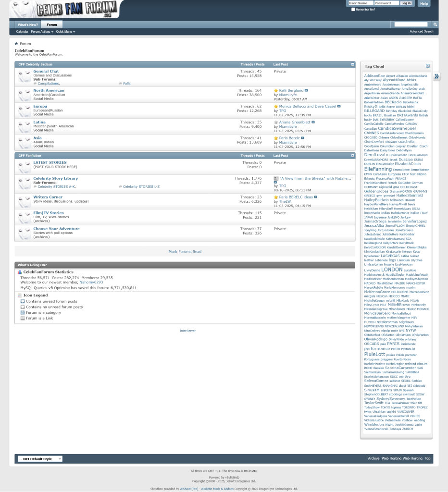The height and width of the screenshot is (492, 448).
Task: Collapse the Tag Cloud panel
Action: [427, 66]
